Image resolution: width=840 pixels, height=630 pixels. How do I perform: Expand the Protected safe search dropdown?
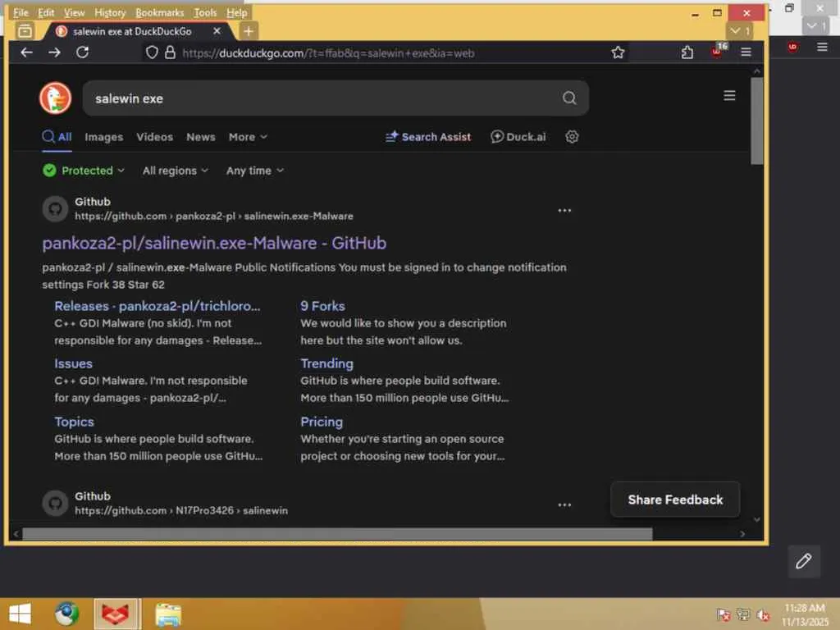click(x=84, y=171)
